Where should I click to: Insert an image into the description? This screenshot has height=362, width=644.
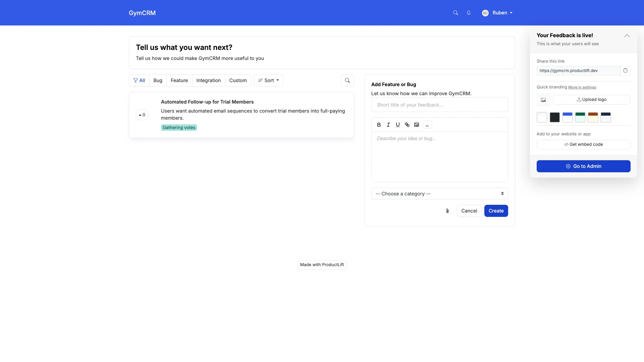(x=417, y=125)
